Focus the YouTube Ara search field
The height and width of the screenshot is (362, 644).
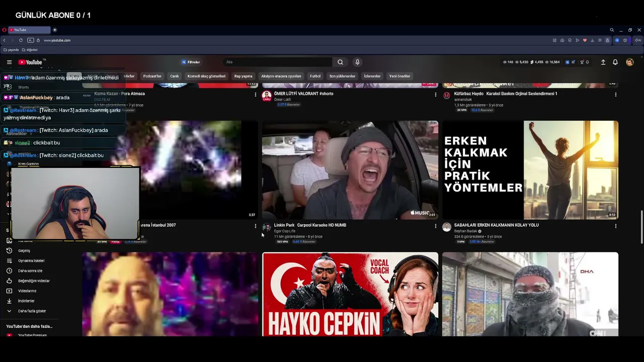click(x=278, y=62)
